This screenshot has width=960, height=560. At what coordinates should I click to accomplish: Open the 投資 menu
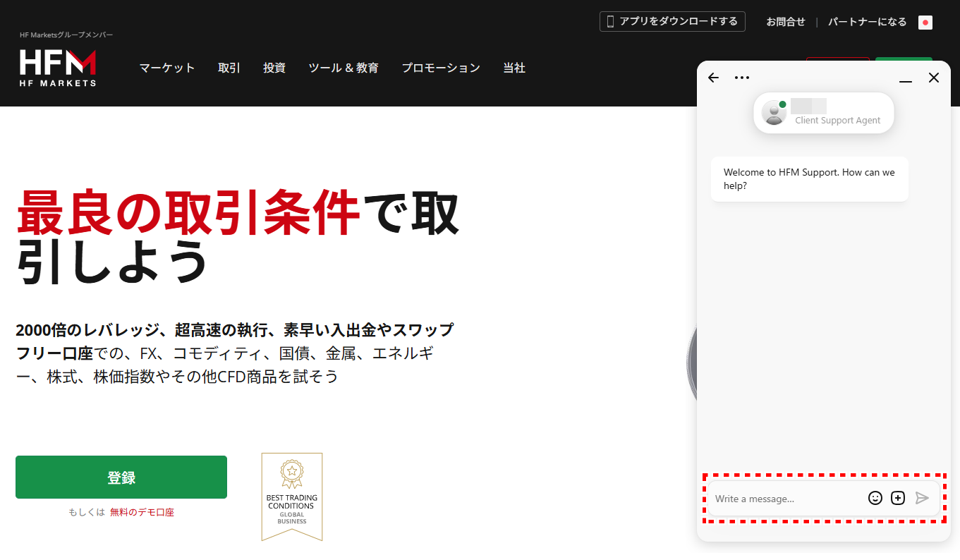pos(274,68)
